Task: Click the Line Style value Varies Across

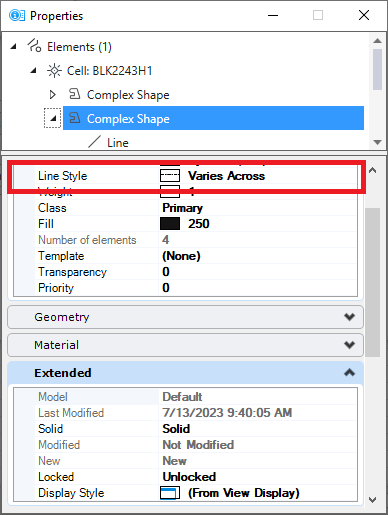Action: 226,176
